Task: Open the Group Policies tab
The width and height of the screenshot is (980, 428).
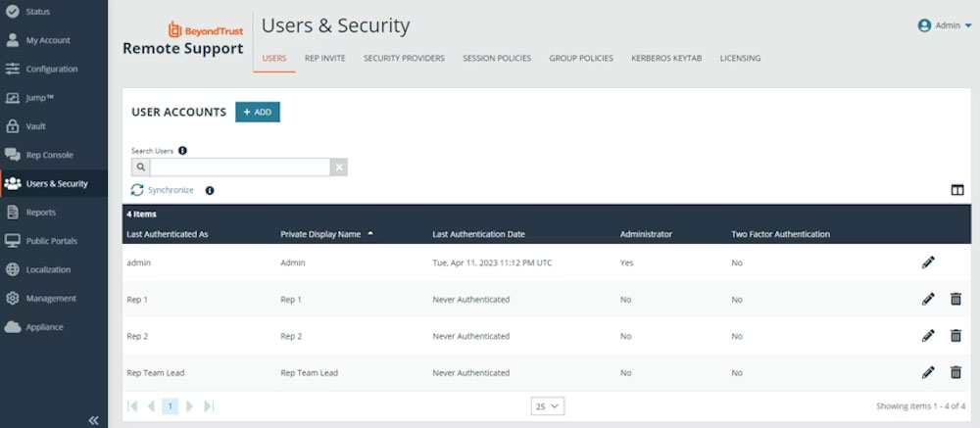Action: point(581,59)
